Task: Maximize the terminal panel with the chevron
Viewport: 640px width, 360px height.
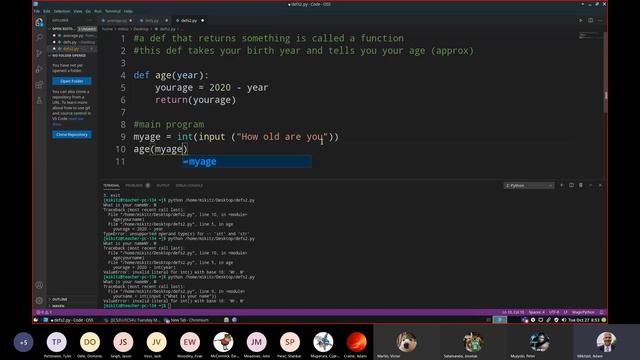Action: pos(591,185)
